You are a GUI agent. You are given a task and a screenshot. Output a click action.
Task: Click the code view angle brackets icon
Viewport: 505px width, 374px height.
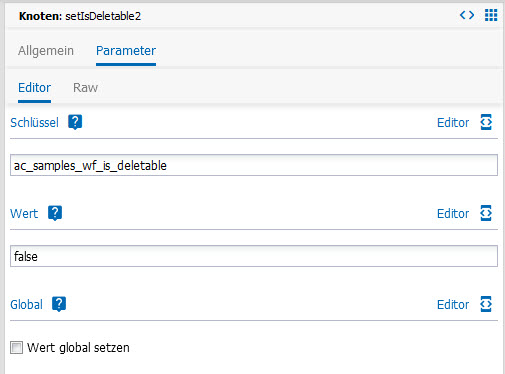pos(467,15)
